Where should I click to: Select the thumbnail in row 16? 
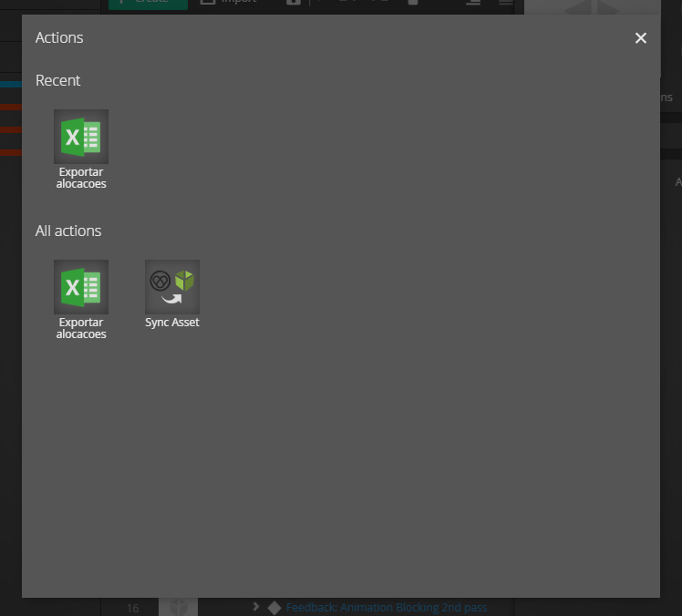178,607
